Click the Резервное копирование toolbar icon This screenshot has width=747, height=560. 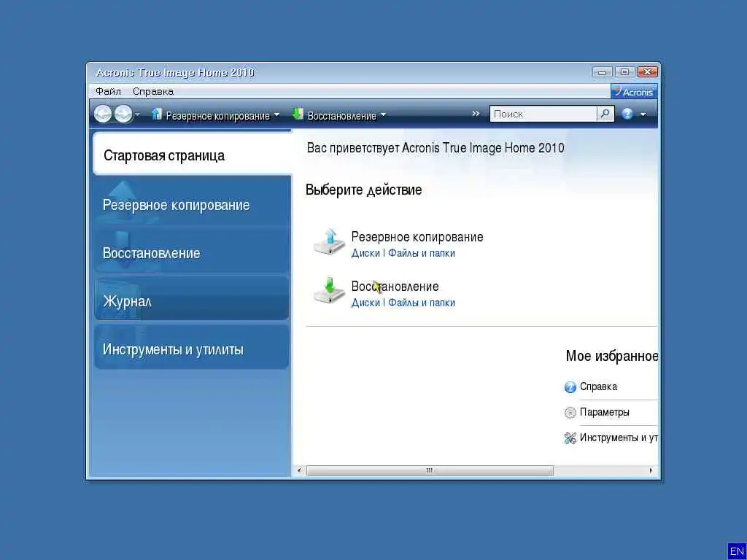156,114
